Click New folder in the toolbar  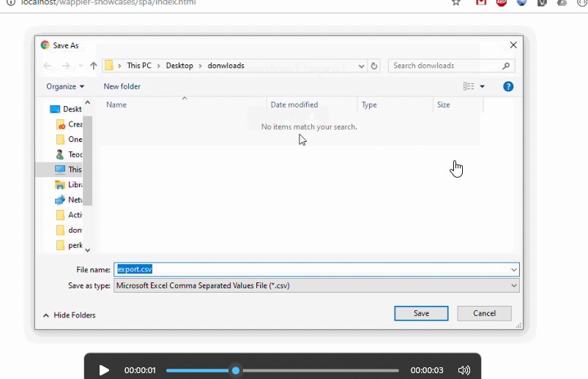(x=122, y=86)
